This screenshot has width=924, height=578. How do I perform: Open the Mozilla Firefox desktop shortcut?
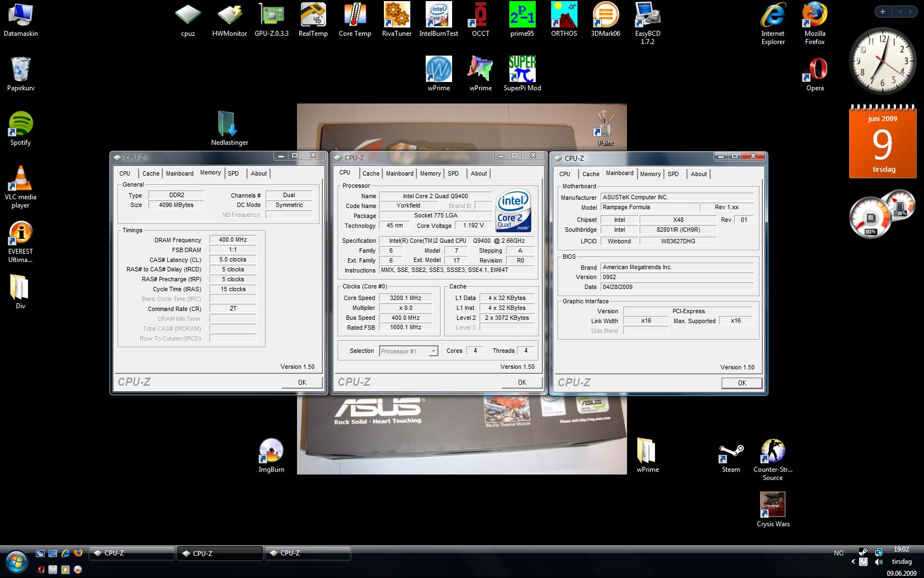point(815,24)
